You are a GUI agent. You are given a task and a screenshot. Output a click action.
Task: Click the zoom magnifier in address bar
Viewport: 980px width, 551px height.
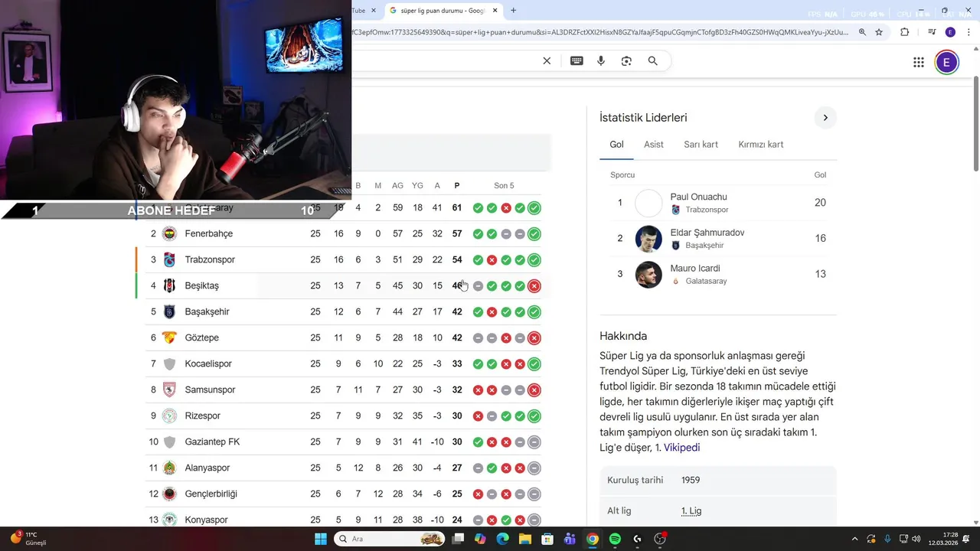862,32
